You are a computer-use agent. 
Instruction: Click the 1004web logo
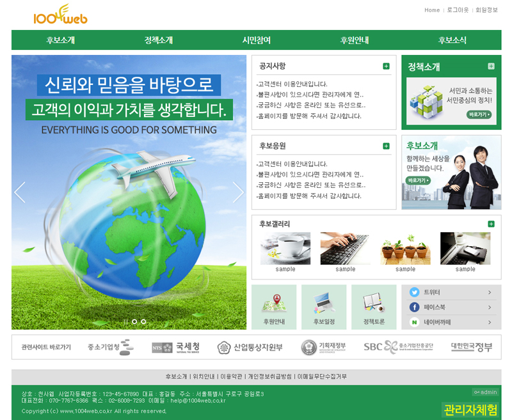tap(60, 15)
